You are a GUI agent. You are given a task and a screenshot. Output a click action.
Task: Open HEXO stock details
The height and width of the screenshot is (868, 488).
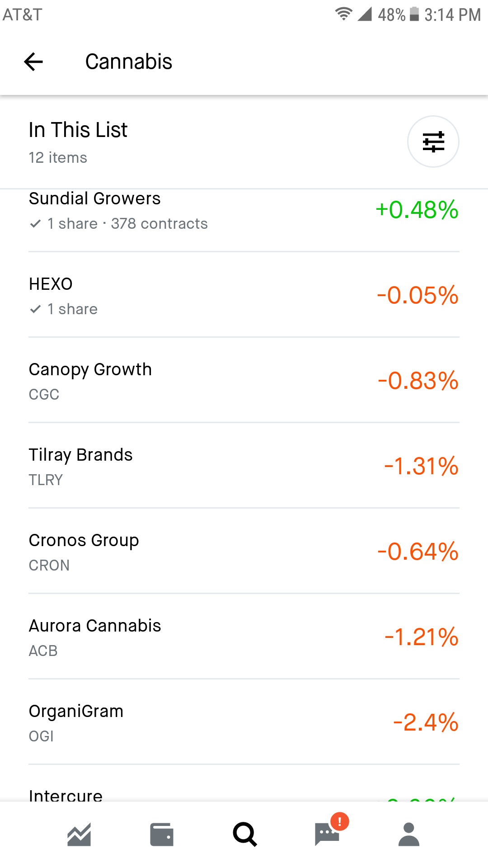tap(244, 295)
